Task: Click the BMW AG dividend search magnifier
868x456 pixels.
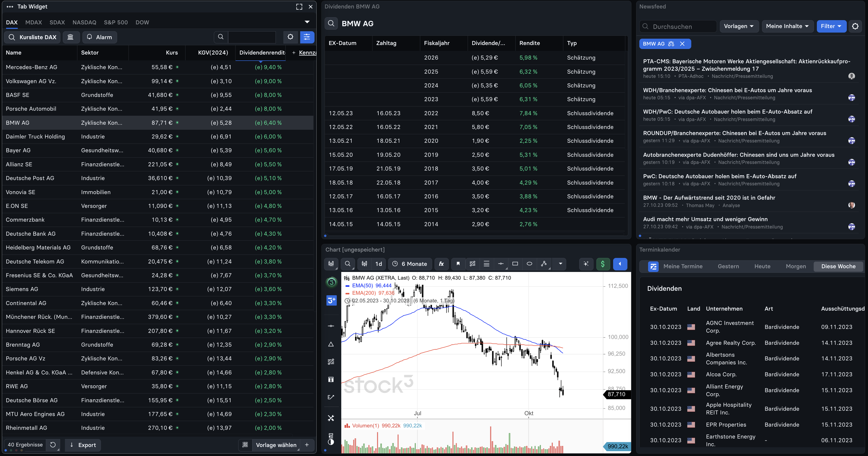Action: click(331, 23)
